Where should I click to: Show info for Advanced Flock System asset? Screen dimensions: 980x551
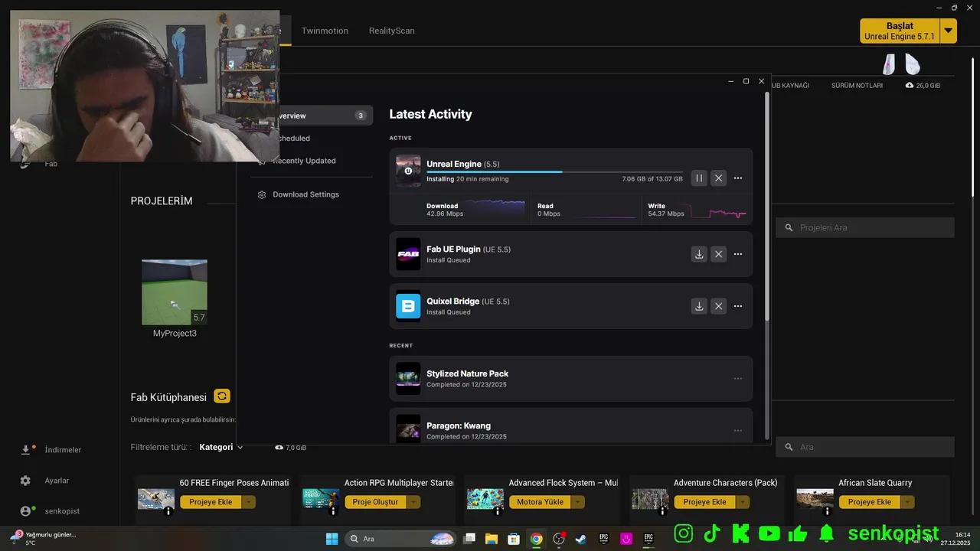(x=498, y=511)
